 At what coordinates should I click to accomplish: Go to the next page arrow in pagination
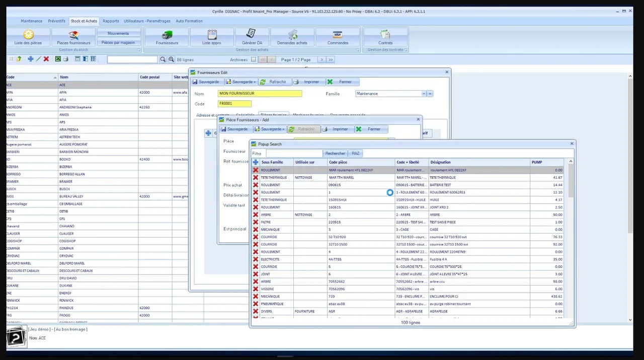click(322, 59)
